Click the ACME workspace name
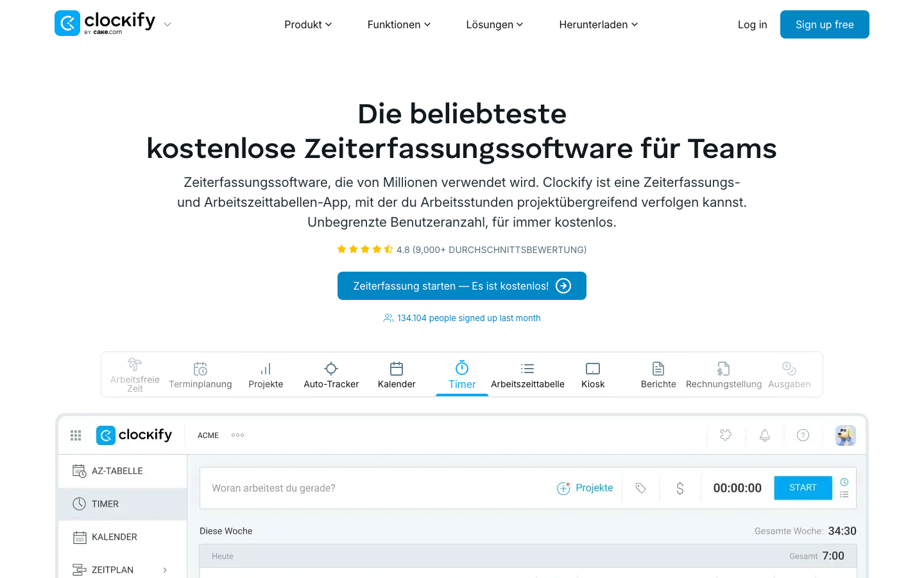This screenshot has width=924, height=578. click(x=208, y=435)
